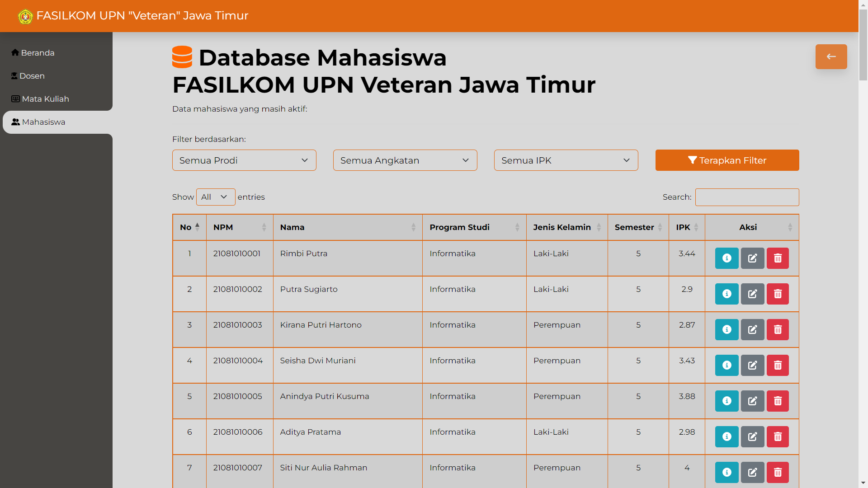Click the name Anindya Putri Kusuma
The image size is (868, 488).
tap(325, 396)
